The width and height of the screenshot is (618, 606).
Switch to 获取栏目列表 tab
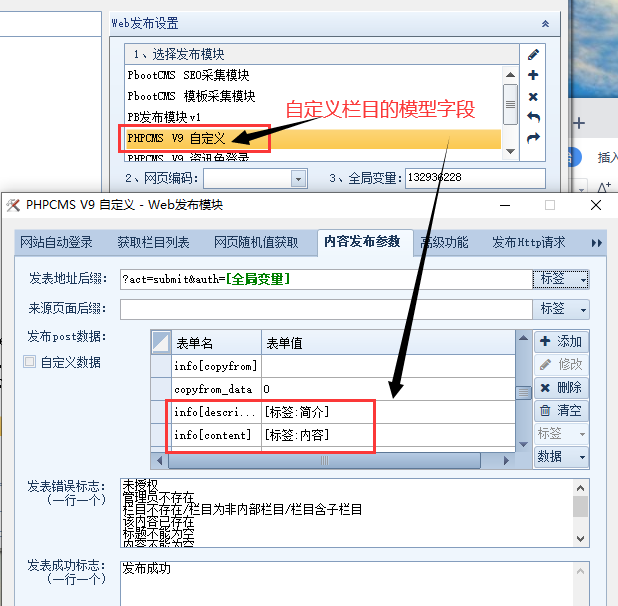[153, 242]
